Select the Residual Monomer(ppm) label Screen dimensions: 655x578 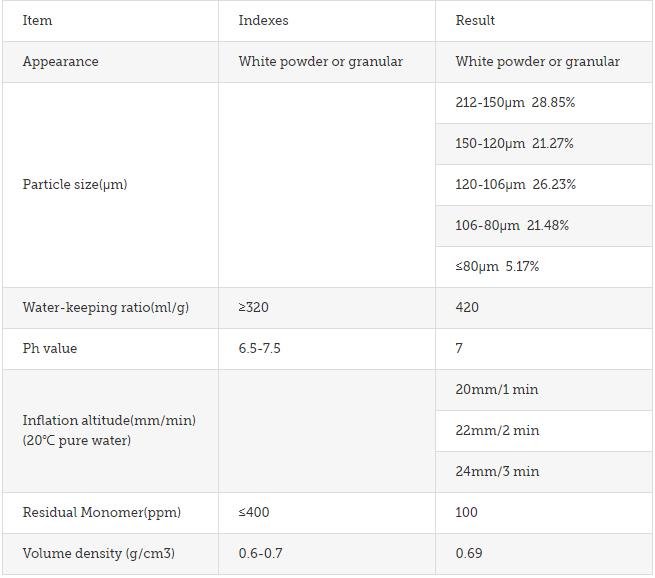coord(102,513)
